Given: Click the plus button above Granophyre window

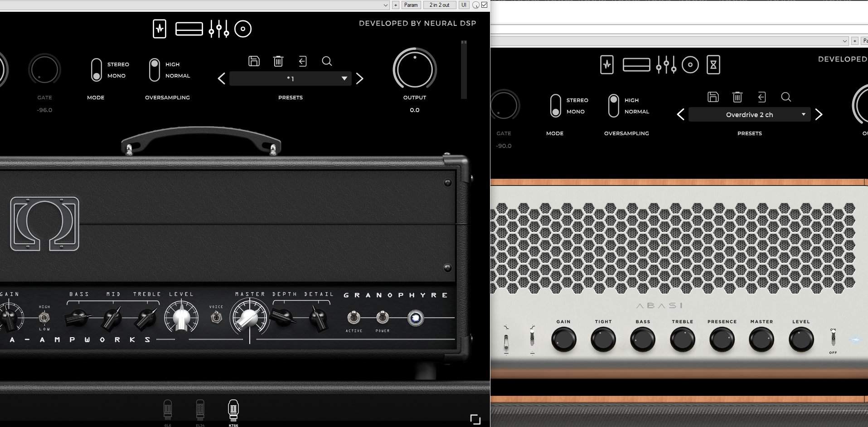Looking at the screenshot, I should point(396,5).
